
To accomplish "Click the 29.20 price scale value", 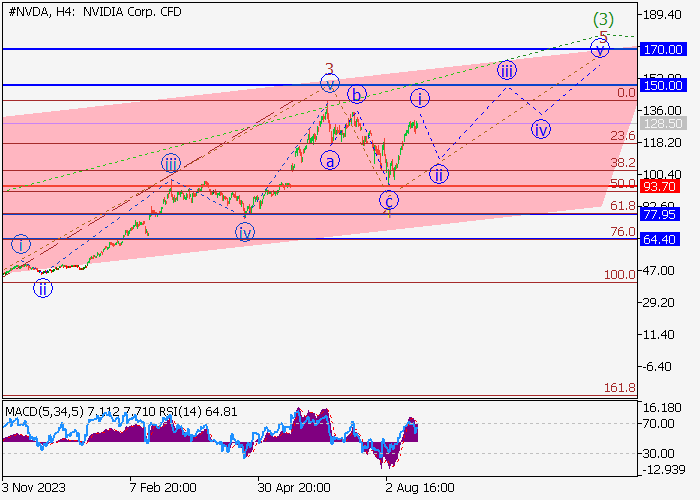I will [x=658, y=303].
